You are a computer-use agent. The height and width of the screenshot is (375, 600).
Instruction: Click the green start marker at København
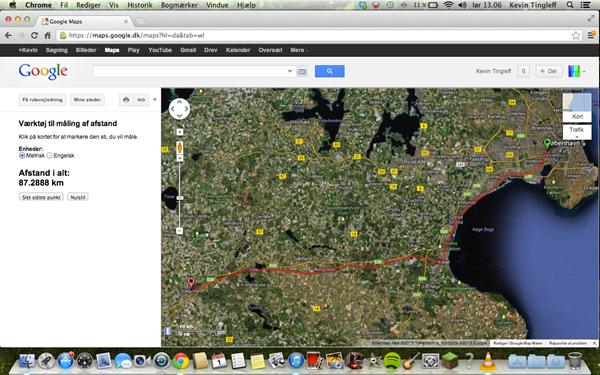click(x=547, y=143)
